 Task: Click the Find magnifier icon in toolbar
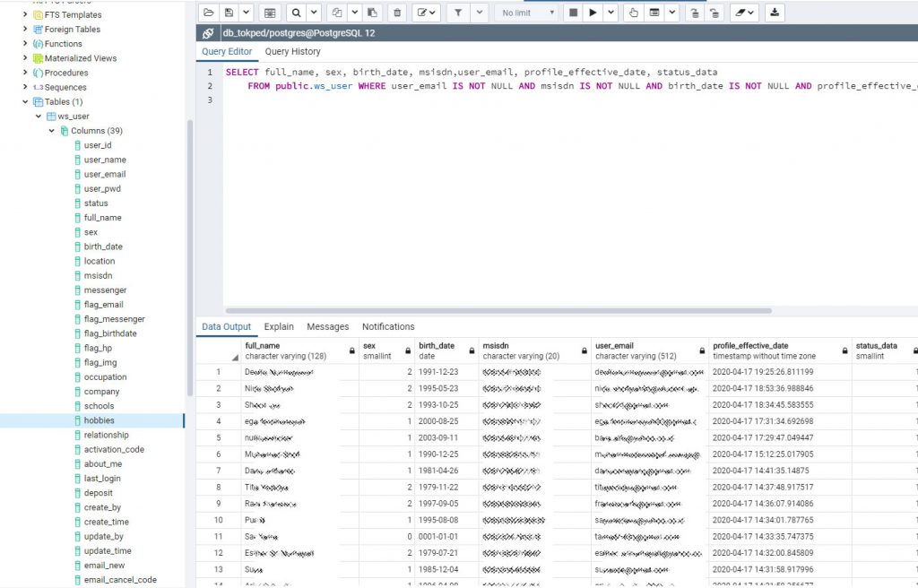click(295, 13)
